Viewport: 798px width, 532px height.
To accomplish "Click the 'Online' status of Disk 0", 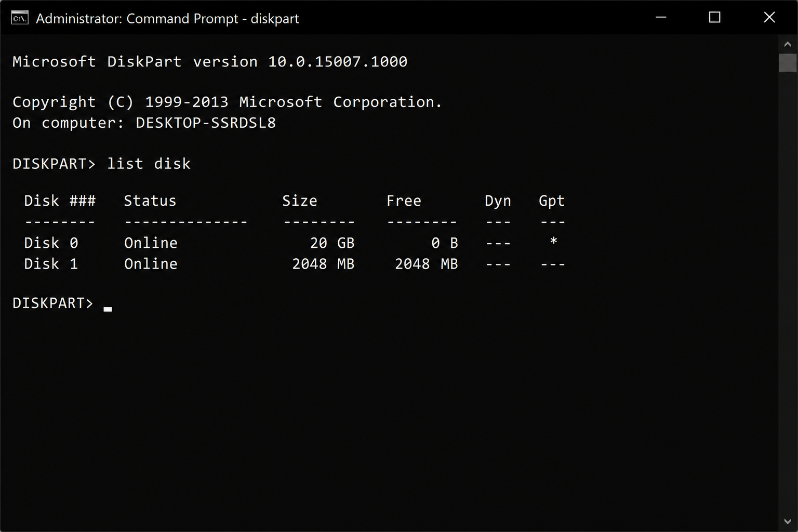I will tap(151, 243).
